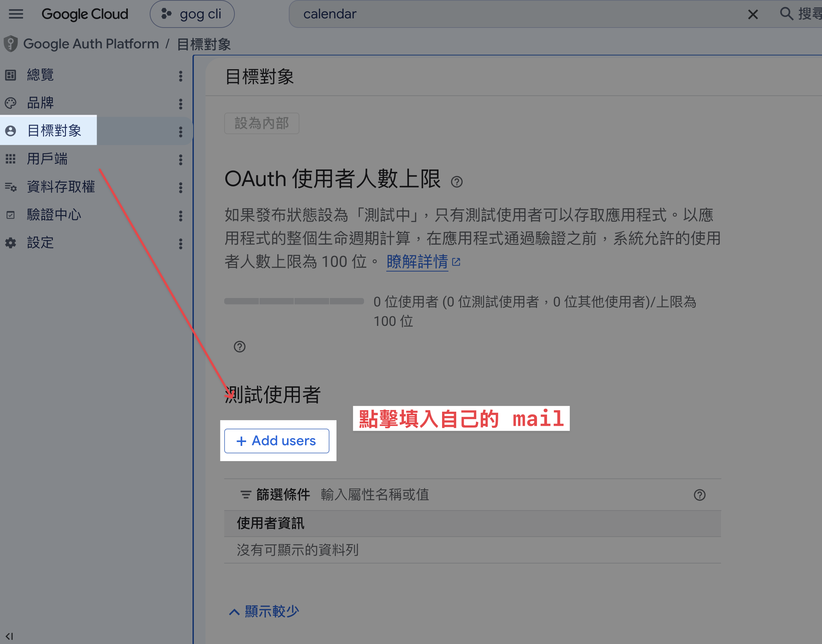Open more options for 總覽
822x644 pixels.
[181, 76]
